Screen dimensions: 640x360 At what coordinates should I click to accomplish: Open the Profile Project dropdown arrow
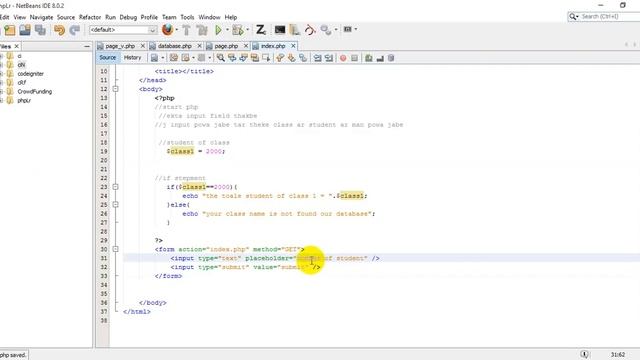pyautogui.click(x=336, y=29)
